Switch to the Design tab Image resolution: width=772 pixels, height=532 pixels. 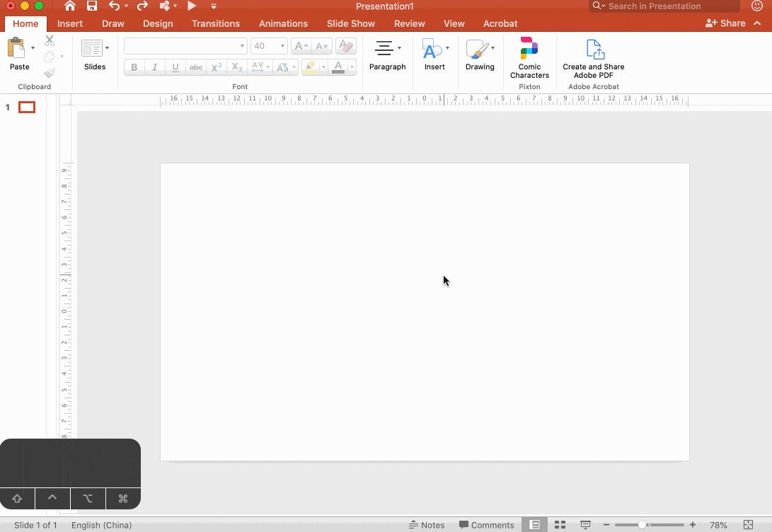(158, 23)
